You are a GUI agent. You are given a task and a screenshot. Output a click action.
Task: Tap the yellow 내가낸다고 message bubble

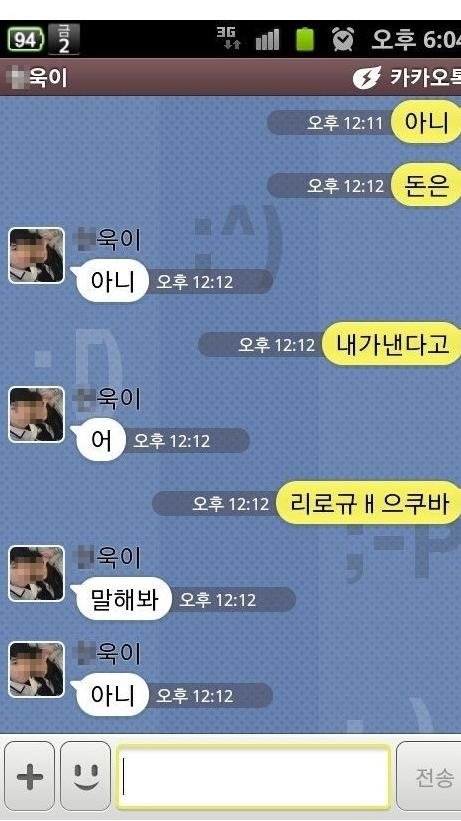tap(392, 344)
